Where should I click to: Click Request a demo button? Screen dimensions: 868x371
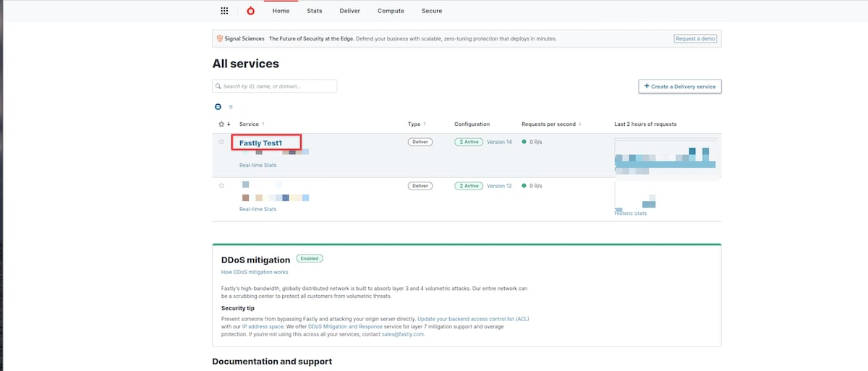pos(695,38)
